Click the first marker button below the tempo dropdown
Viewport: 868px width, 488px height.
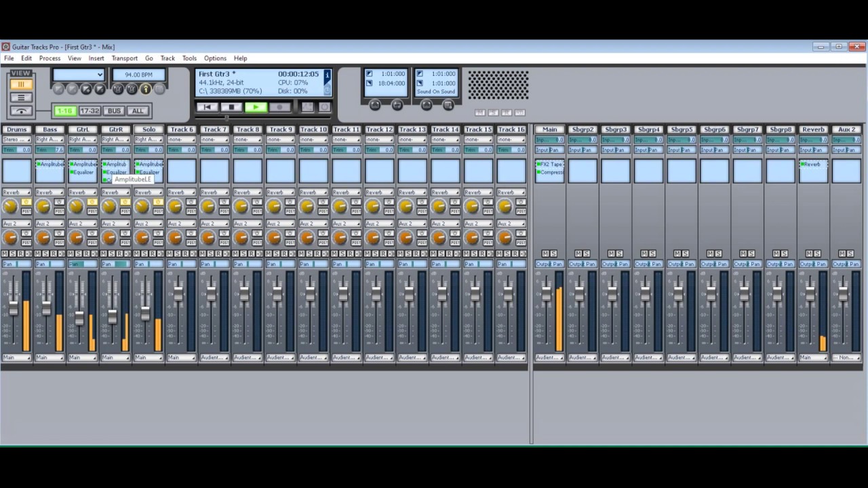pyautogui.click(x=58, y=89)
